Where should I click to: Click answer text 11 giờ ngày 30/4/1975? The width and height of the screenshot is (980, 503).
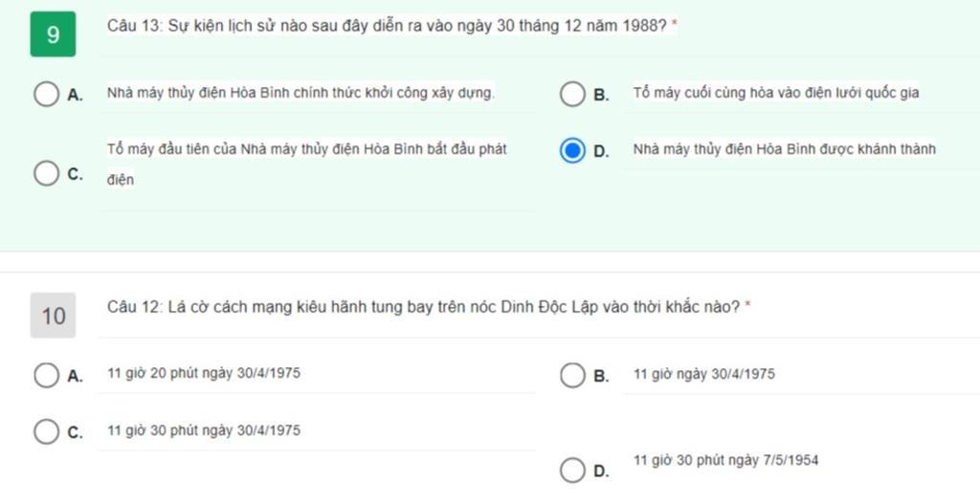point(703,374)
